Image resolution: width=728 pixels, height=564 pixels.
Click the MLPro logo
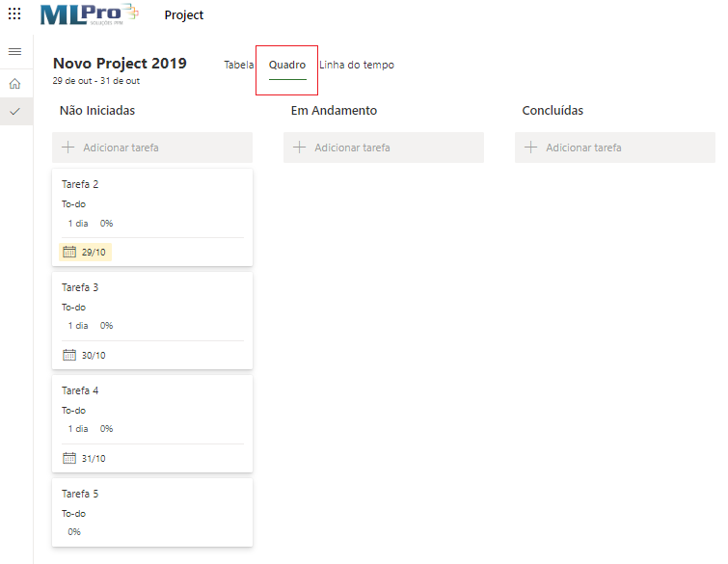(89, 14)
